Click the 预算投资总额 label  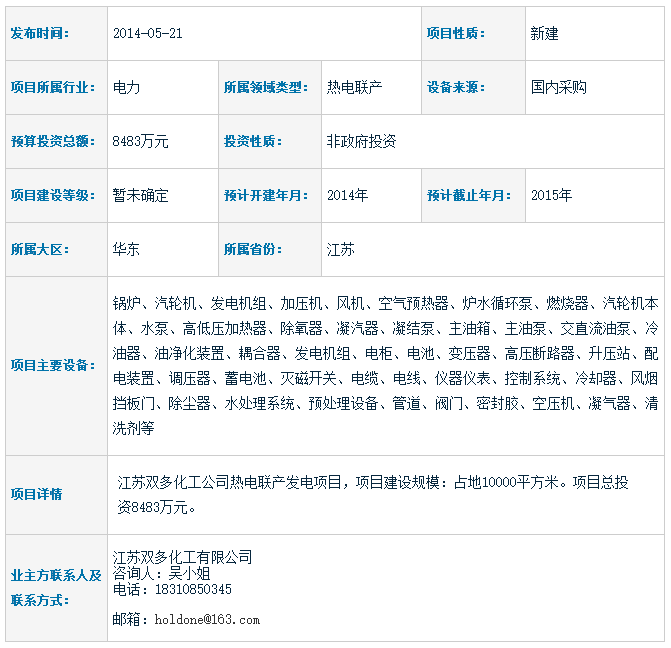pos(52,141)
